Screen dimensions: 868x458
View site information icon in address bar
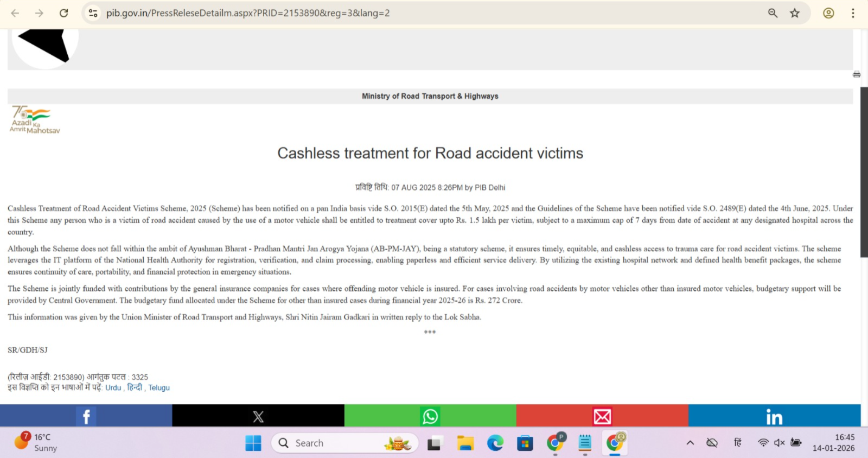click(93, 13)
